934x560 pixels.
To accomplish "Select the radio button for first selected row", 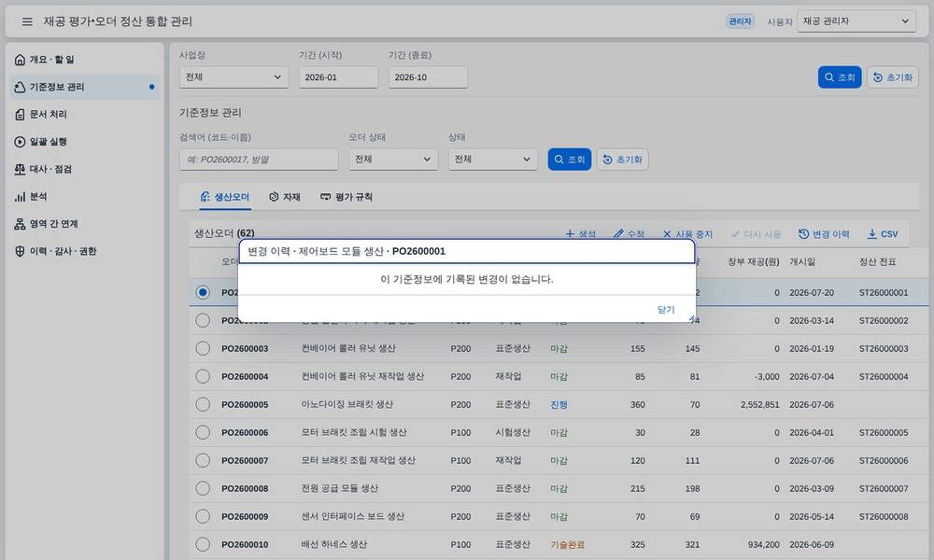I will click(203, 292).
